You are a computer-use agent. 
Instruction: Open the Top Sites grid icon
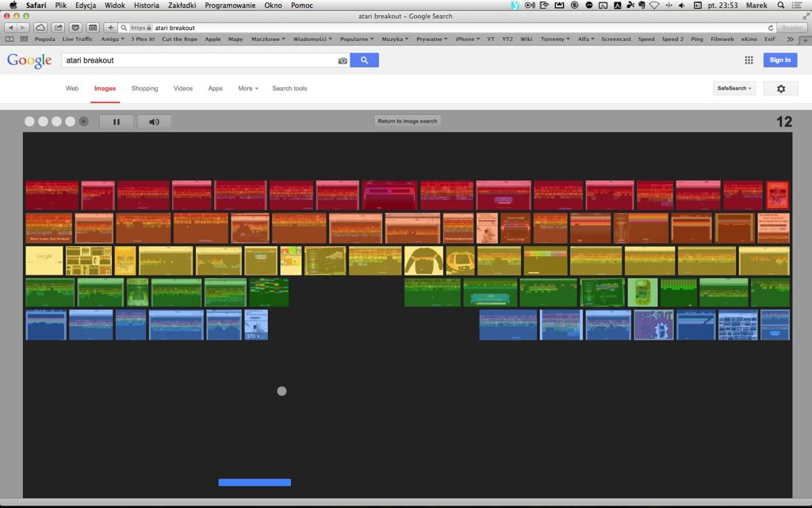pyautogui.click(x=24, y=39)
